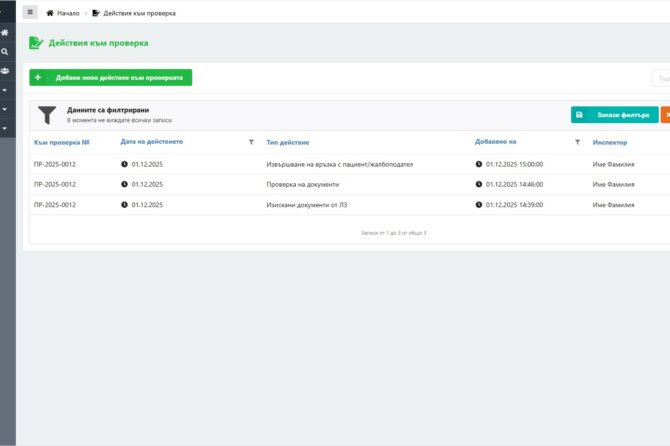Sort by Инспектор column header
This screenshot has height=446, width=670.
(609, 142)
